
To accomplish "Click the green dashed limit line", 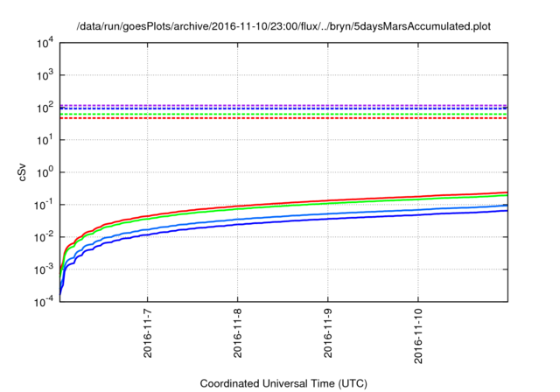I will tap(283, 115).
